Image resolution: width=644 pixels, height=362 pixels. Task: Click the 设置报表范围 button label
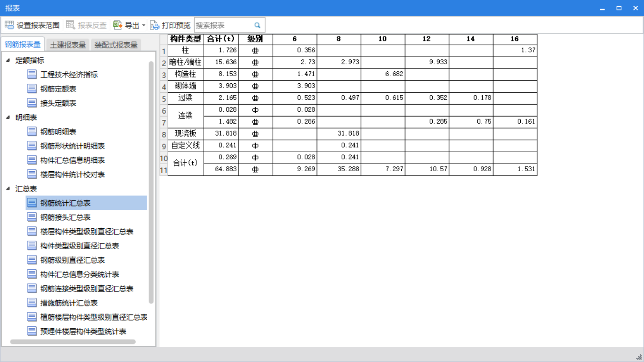[38, 25]
